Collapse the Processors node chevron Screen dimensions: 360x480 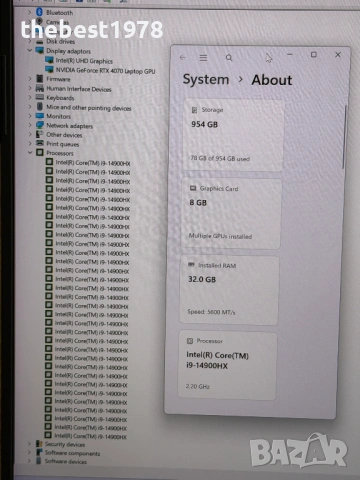point(30,153)
